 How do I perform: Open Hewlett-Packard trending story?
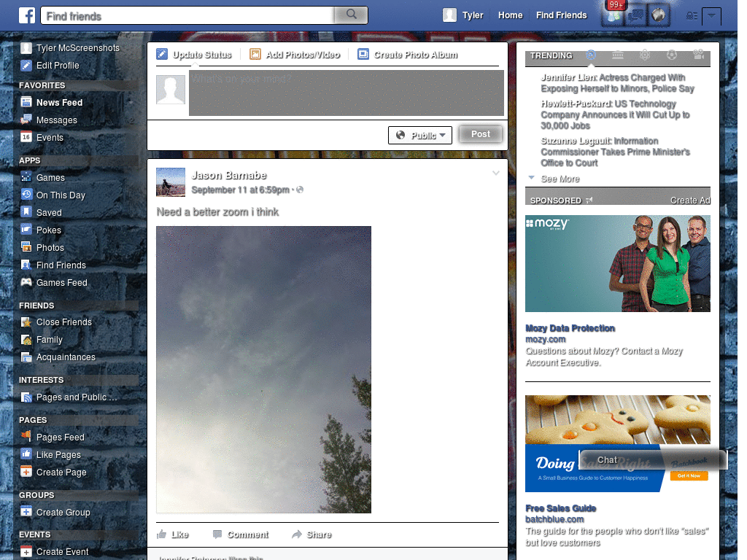tap(615, 114)
